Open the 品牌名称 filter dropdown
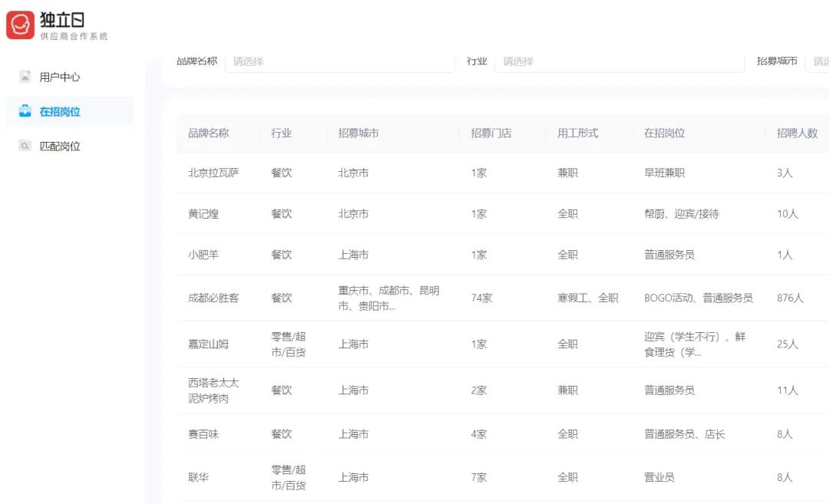Screen dimensions: 829x504 click(339, 61)
